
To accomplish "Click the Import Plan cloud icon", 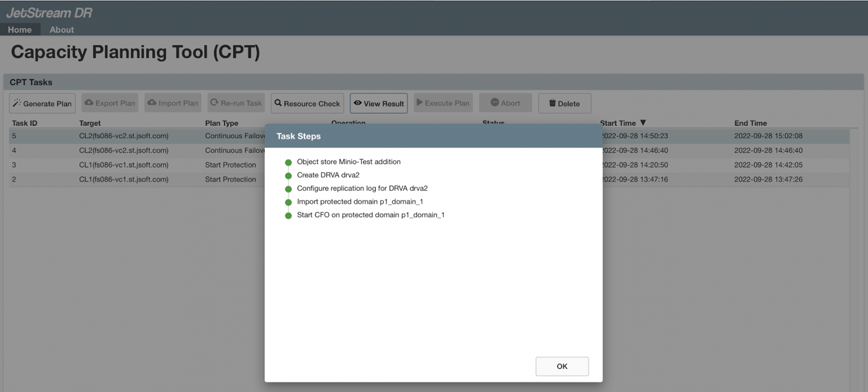I will [x=152, y=103].
